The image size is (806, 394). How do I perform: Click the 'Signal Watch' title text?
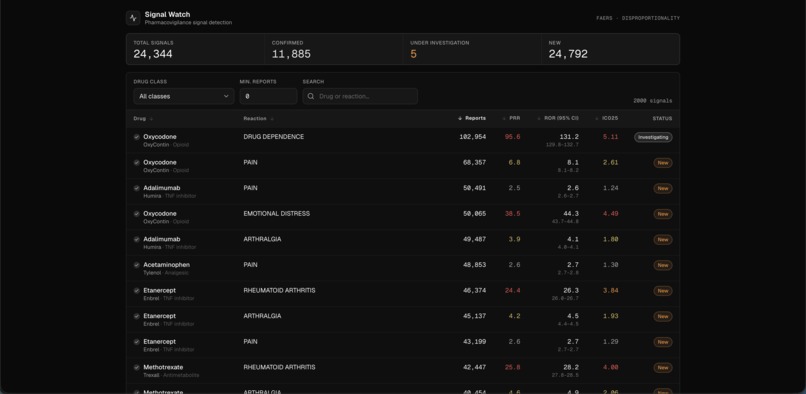click(167, 14)
